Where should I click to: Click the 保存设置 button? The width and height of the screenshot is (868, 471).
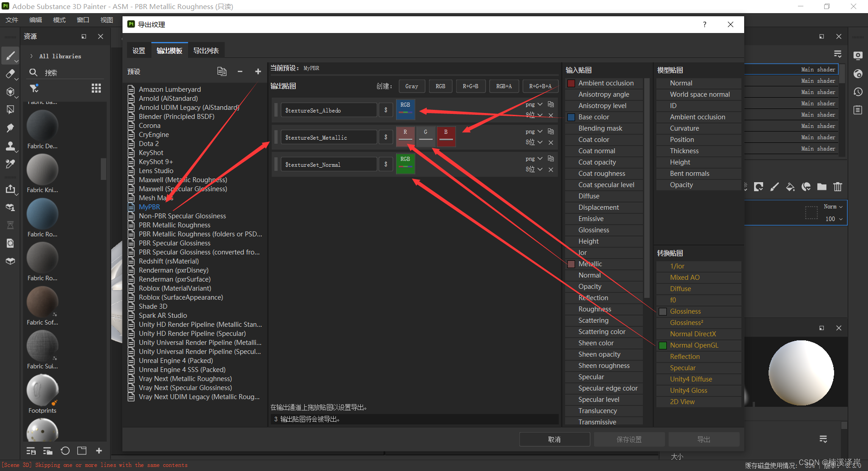[x=629, y=439]
